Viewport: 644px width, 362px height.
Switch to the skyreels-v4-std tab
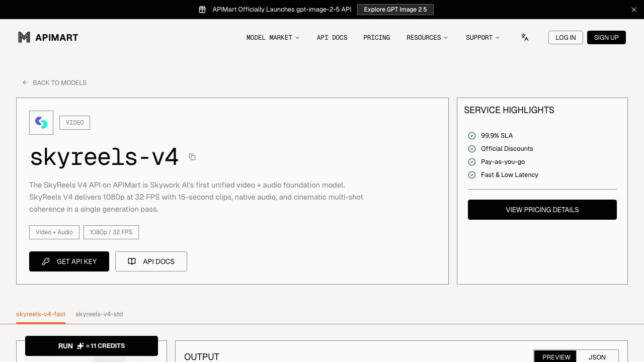99,314
